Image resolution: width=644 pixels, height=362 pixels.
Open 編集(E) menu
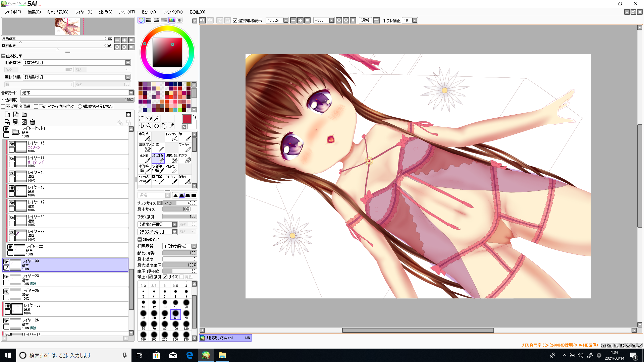point(34,12)
